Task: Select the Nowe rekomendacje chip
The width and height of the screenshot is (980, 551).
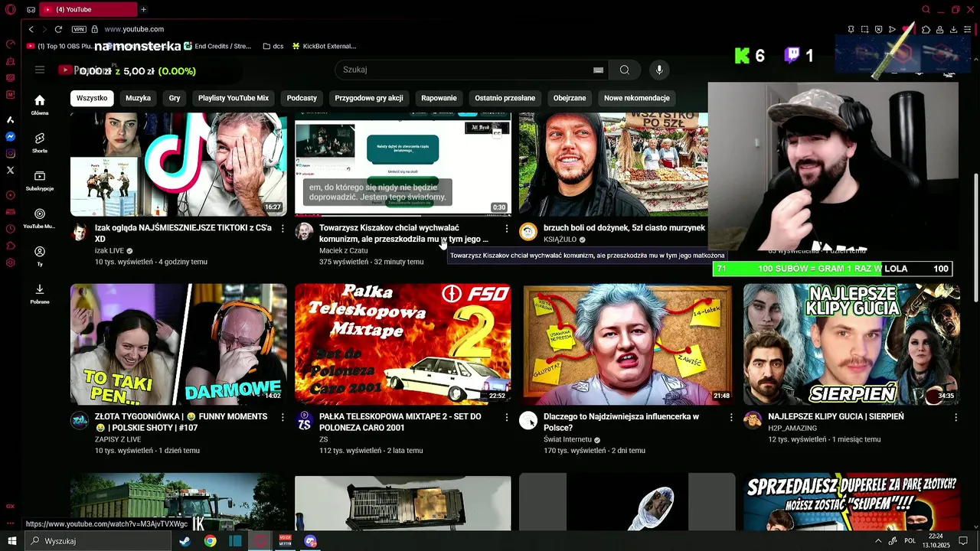Action: (x=637, y=98)
